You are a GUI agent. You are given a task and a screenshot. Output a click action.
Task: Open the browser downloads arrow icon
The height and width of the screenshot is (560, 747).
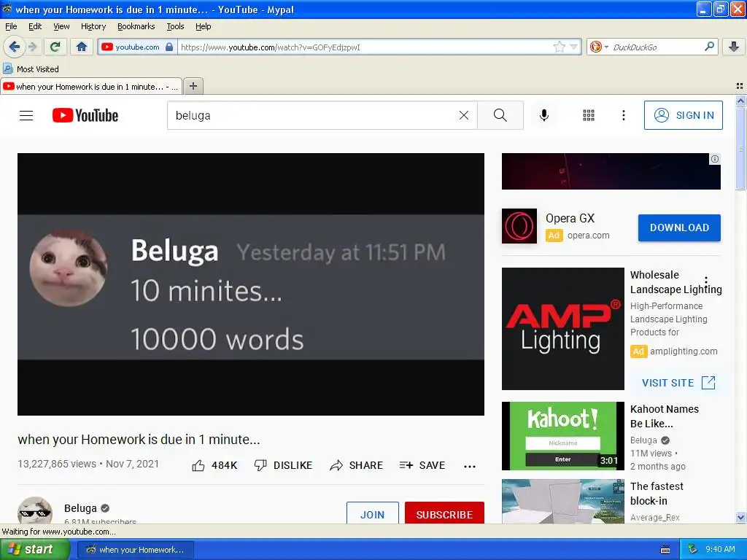(734, 47)
